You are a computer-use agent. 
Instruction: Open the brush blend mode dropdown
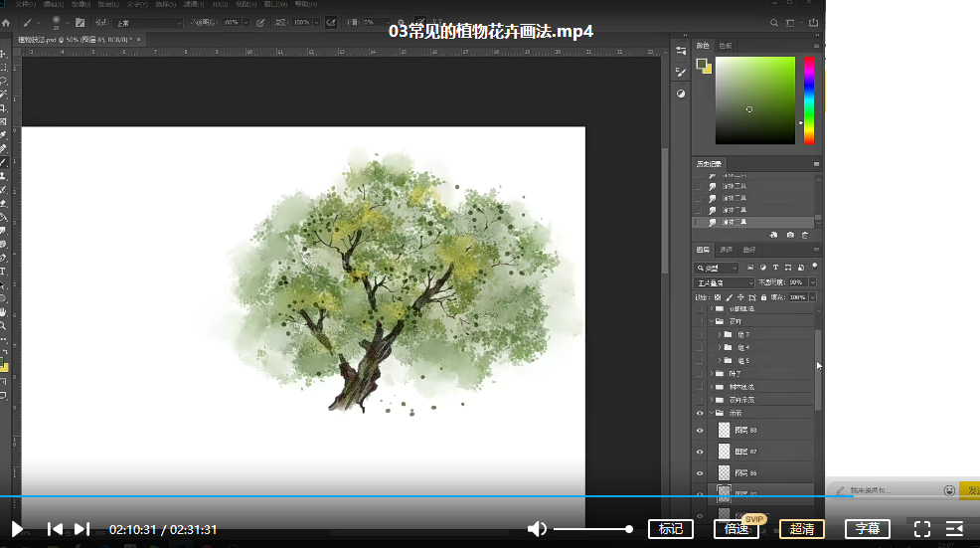tap(149, 22)
